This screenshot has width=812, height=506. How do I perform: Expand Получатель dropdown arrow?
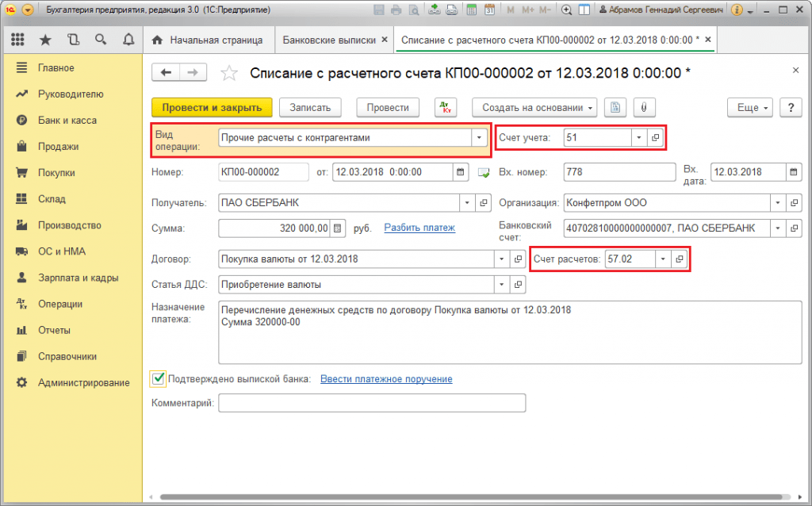click(x=467, y=203)
